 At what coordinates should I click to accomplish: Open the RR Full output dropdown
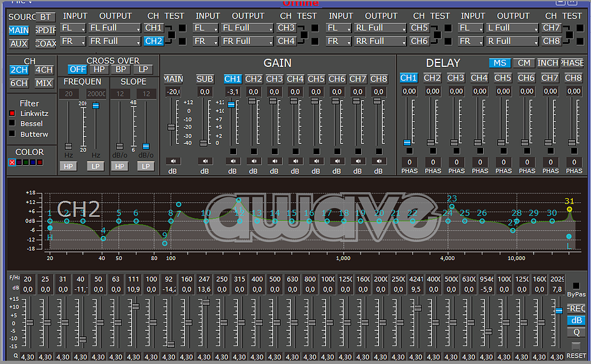(x=380, y=41)
